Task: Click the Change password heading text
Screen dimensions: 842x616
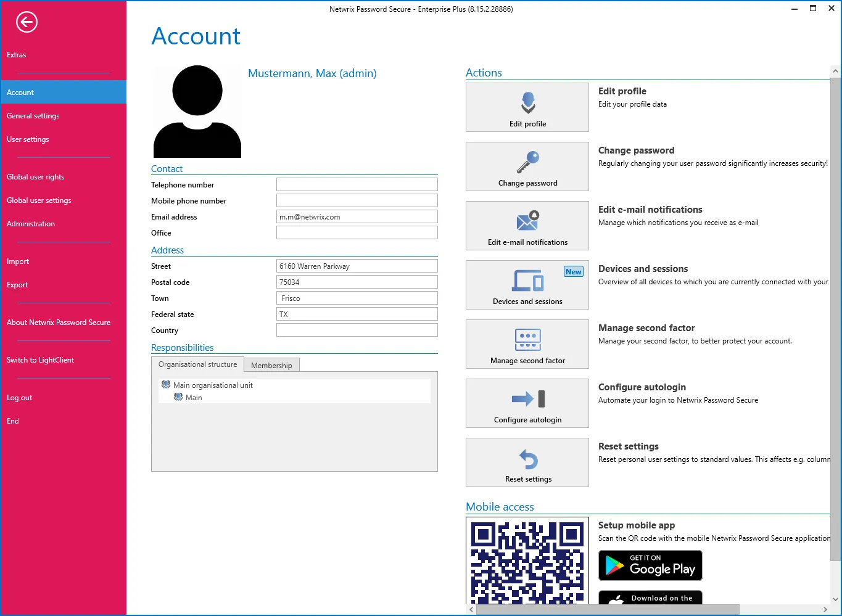Action: (636, 150)
